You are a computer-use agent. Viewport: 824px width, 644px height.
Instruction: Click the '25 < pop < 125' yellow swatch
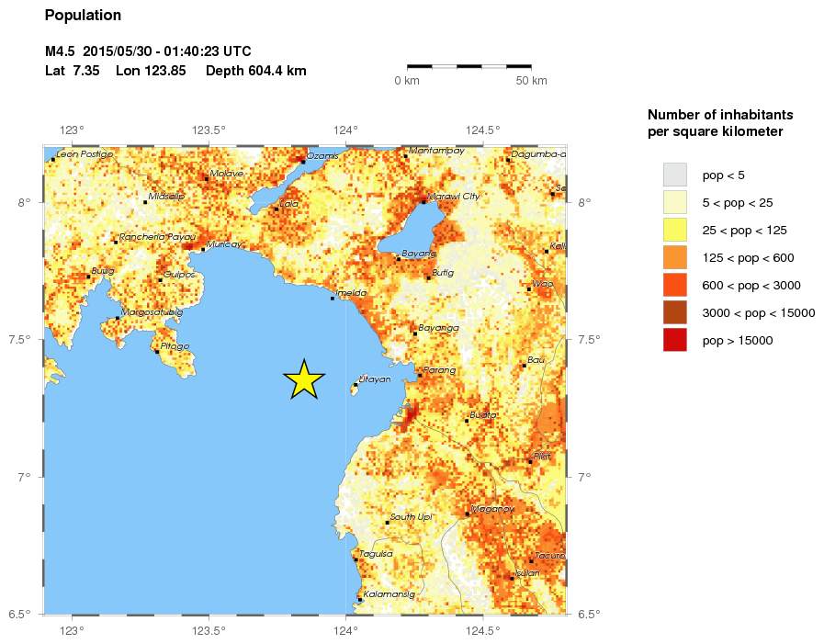coord(675,230)
